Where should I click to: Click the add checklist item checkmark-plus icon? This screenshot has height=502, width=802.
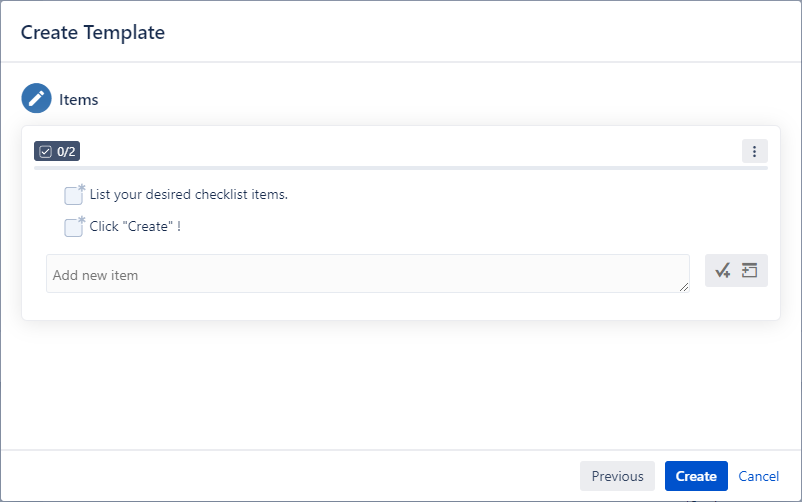pyautogui.click(x=723, y=271)
